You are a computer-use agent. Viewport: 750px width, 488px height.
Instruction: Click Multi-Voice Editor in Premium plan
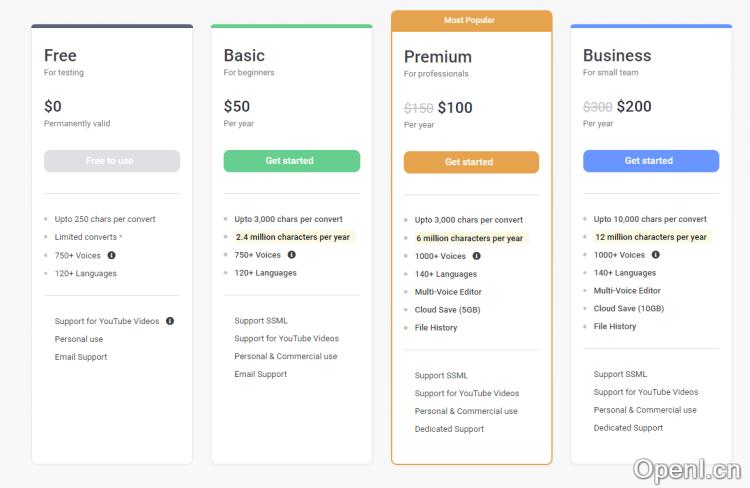point(448,292)
